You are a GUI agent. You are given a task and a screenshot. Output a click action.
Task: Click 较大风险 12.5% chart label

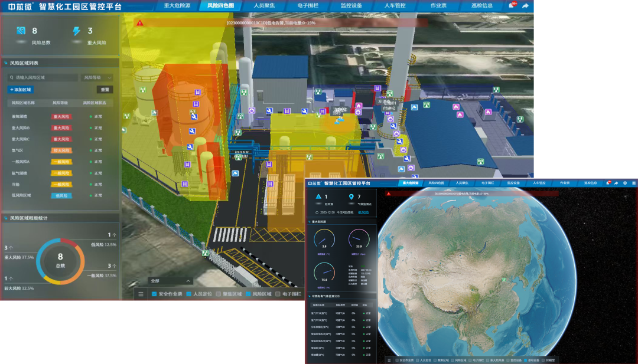pyautogui.click(x=19, y=288)
